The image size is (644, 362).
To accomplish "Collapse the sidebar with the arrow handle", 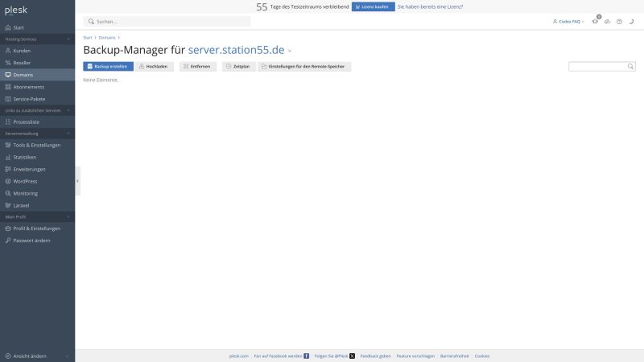I will pos(77,181).
